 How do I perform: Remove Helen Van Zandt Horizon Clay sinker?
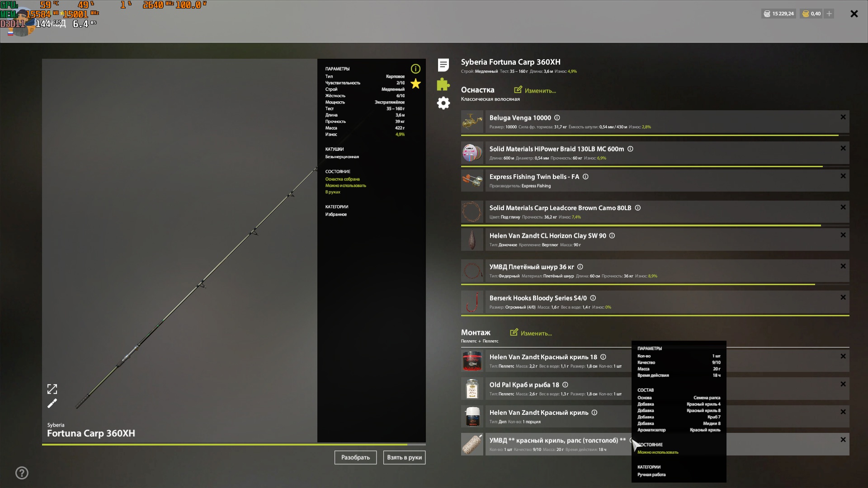point(843,235)
